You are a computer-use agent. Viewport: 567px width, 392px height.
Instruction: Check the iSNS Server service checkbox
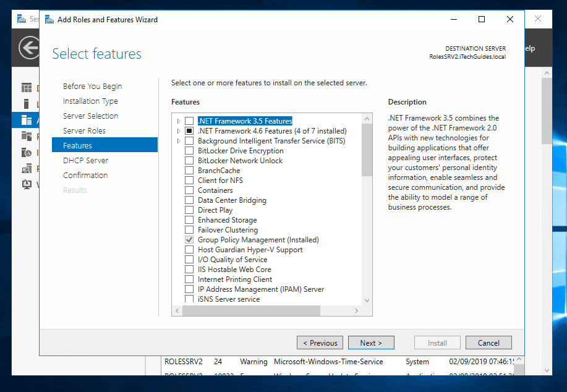tap(189, 299)
